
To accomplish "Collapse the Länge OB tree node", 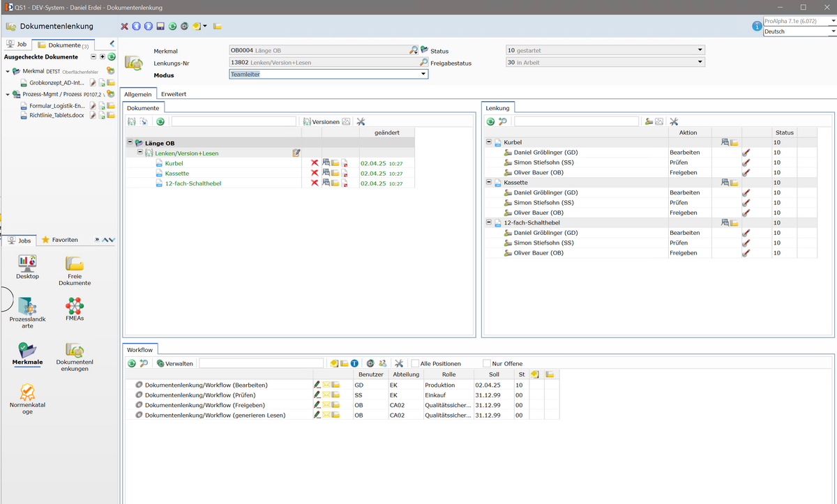I will 130,142.
